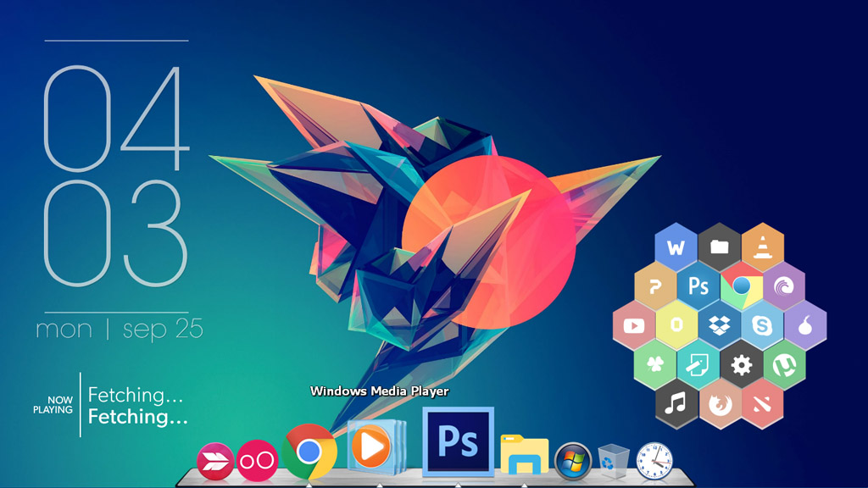Open the analog clock dock icon

point(654,461)
